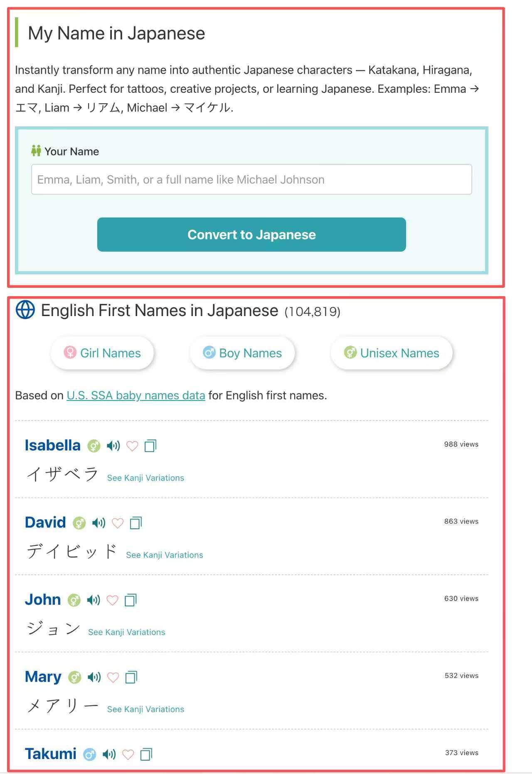Viewport: 532px width, 774px height.
Task: Focus the Your Name input field
Action: click(251, 180)
